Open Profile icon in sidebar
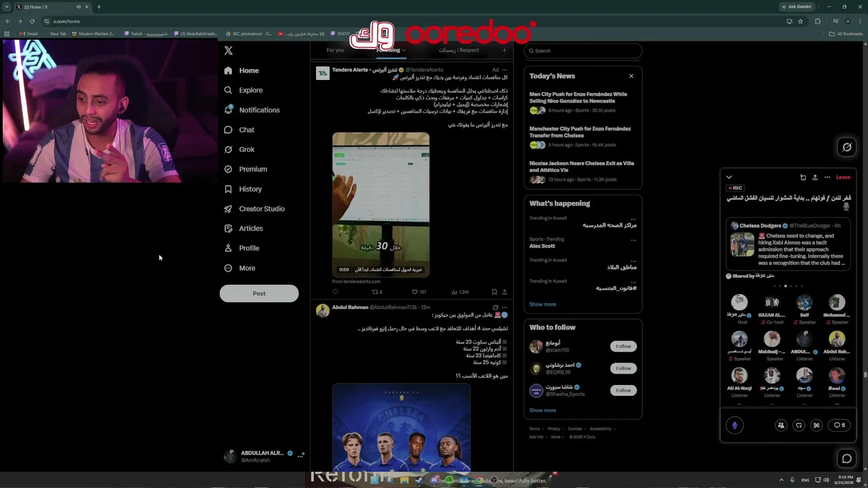868x488 pixels. (228, 248)
